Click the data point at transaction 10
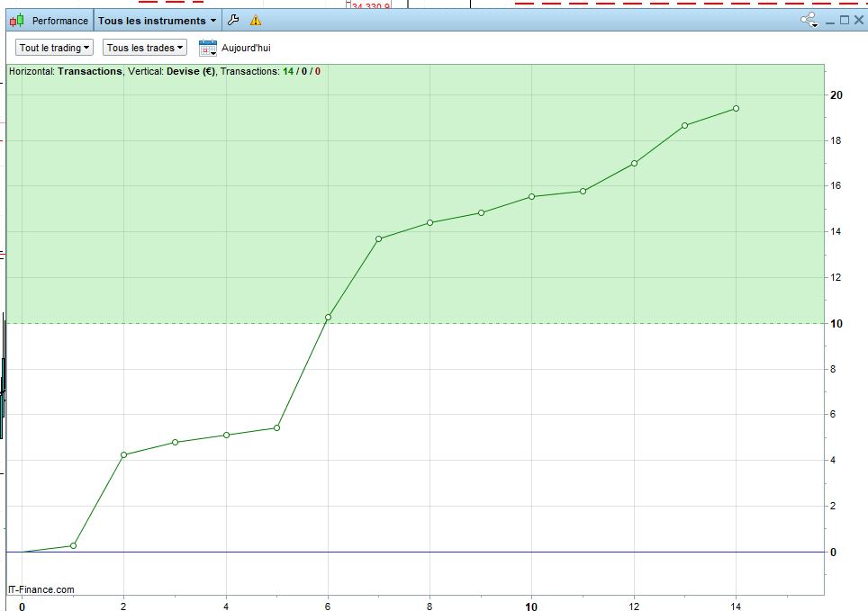 531,196
